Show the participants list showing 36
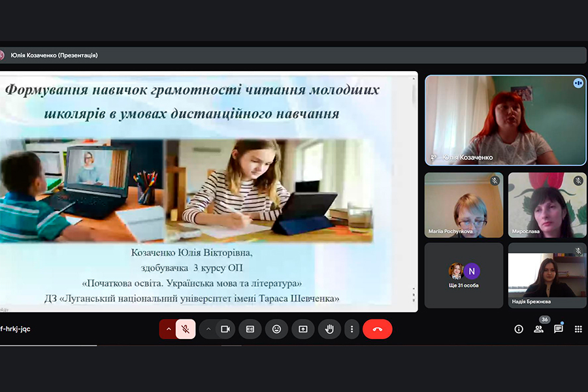 tap(539, 329)
